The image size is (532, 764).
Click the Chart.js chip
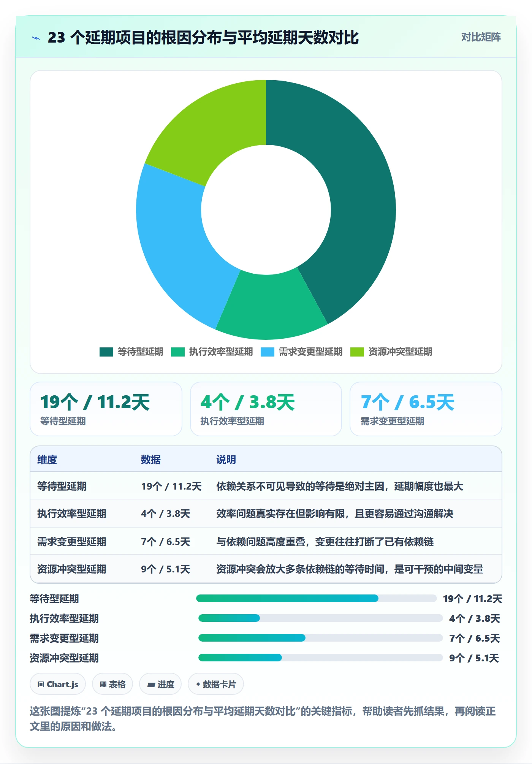(x=58, y=684)
